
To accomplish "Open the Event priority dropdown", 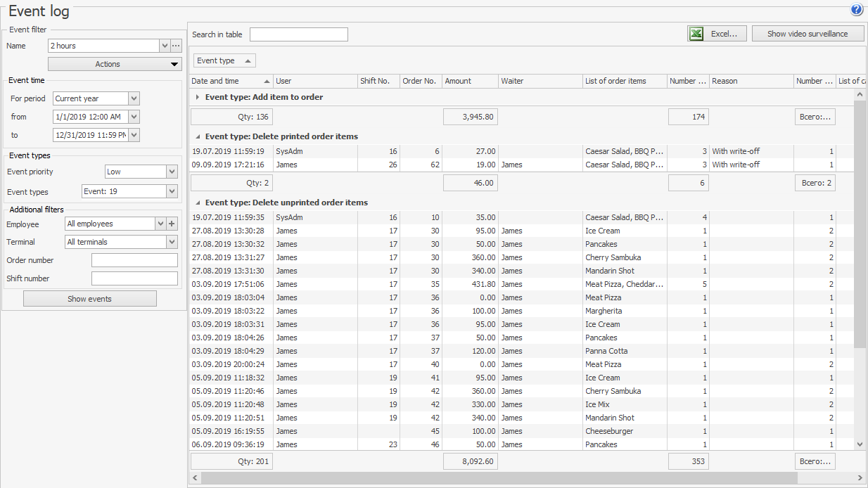I will 172,172.
